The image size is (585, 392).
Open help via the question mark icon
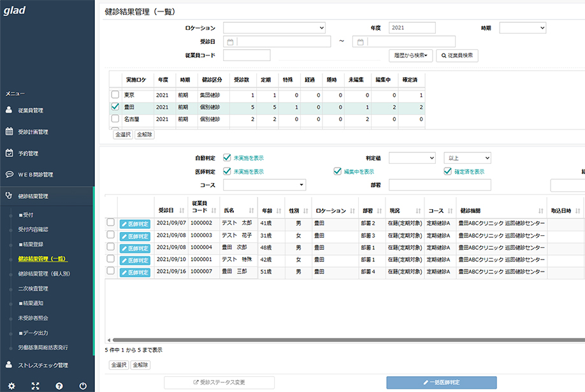click(59, 386)
